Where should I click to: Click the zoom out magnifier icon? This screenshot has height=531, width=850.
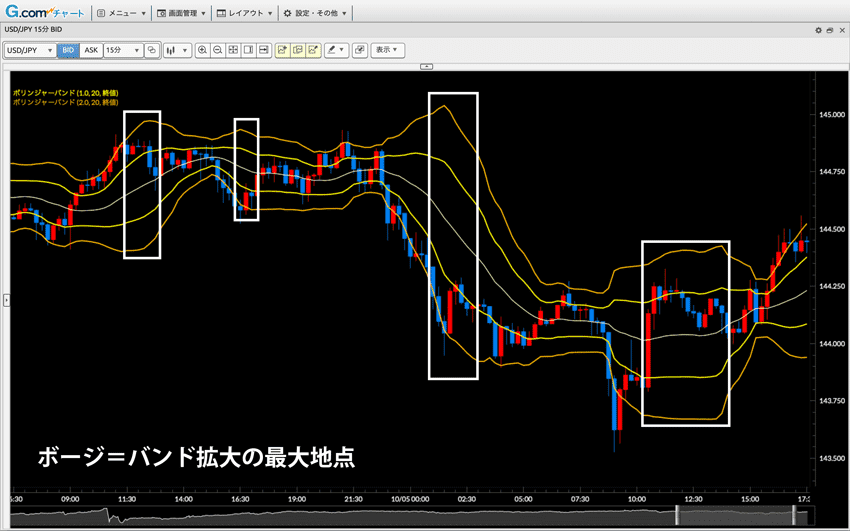tap(217, 49)
